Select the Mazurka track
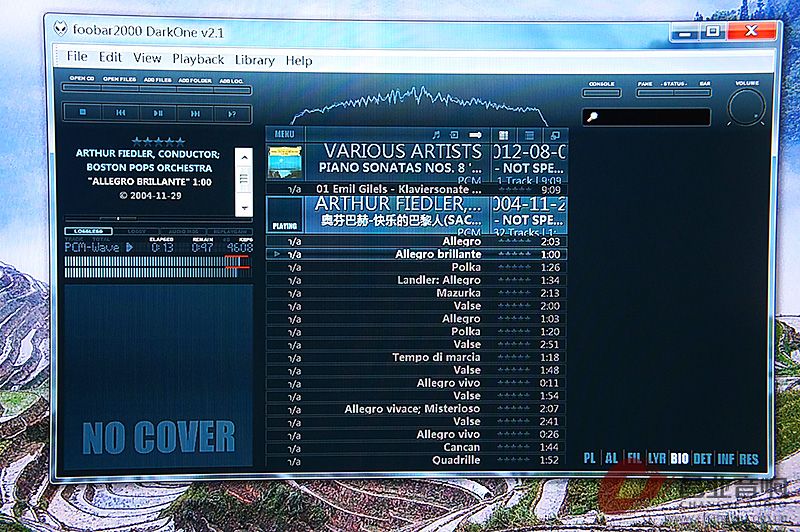 point(416,293)
